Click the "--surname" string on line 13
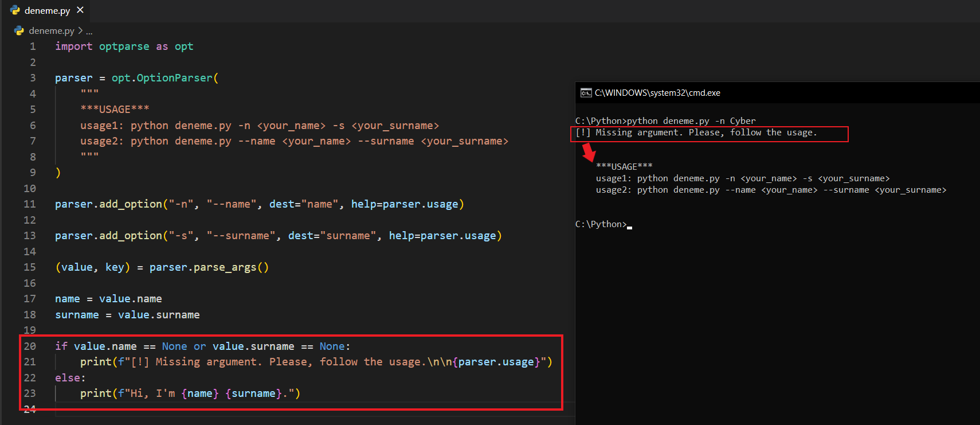The height and width of the screenshot is (425, 980). point(241,236)
